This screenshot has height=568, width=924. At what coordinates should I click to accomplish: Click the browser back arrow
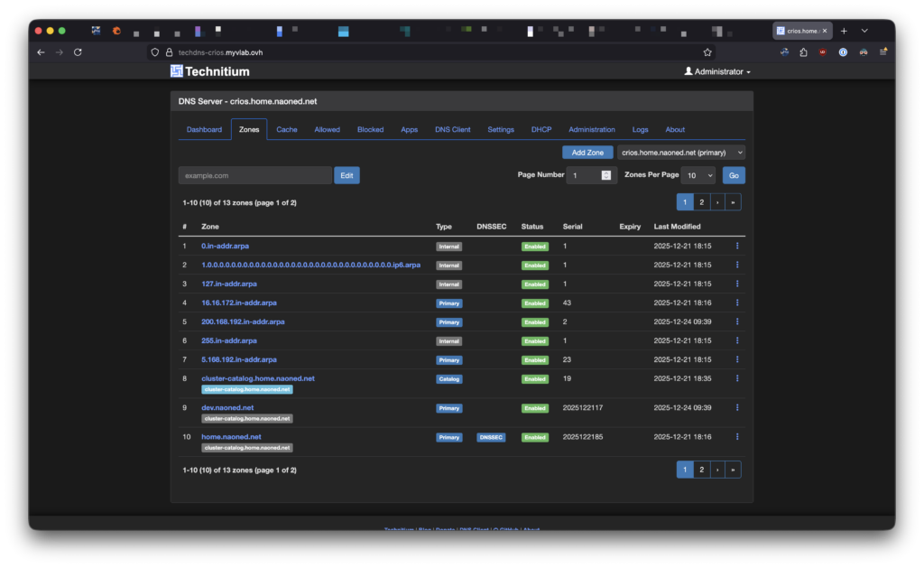point(41,52)
